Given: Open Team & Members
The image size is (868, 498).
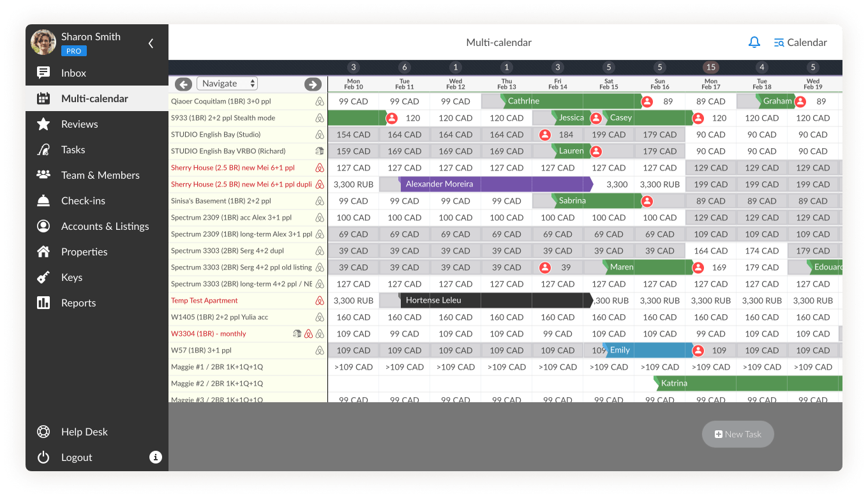Looking at the screenshot, I should 97,175.
